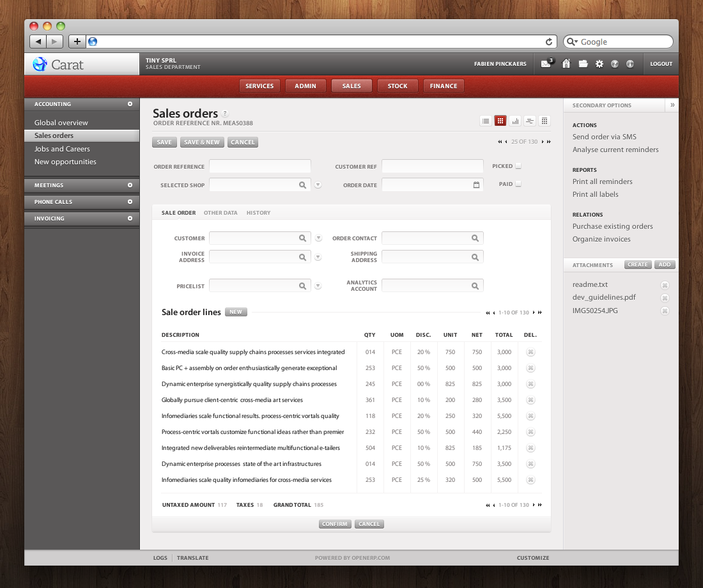
Task: Add new browser tab plus button
Action: tap(77, 42)
